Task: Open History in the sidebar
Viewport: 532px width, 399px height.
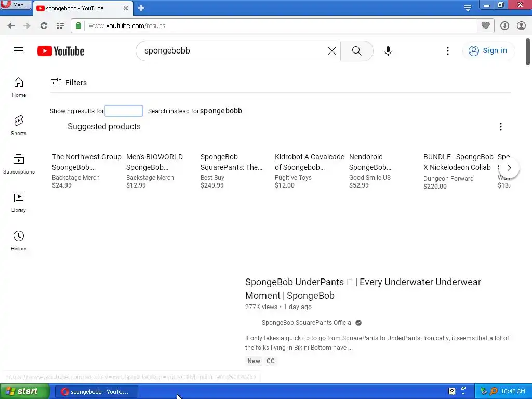Action: pyautogui.click(x=19, y=241)
